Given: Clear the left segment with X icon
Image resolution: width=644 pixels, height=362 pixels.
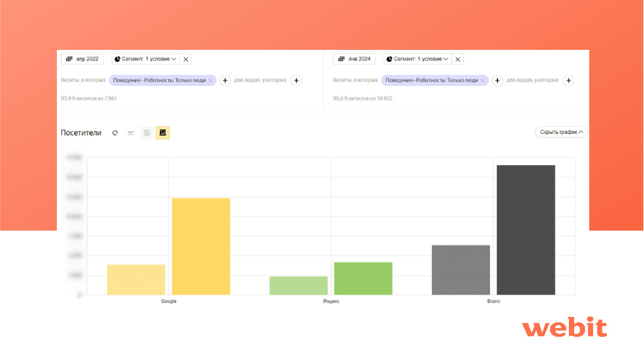Looking at the screenshot, I should (186, 59).
